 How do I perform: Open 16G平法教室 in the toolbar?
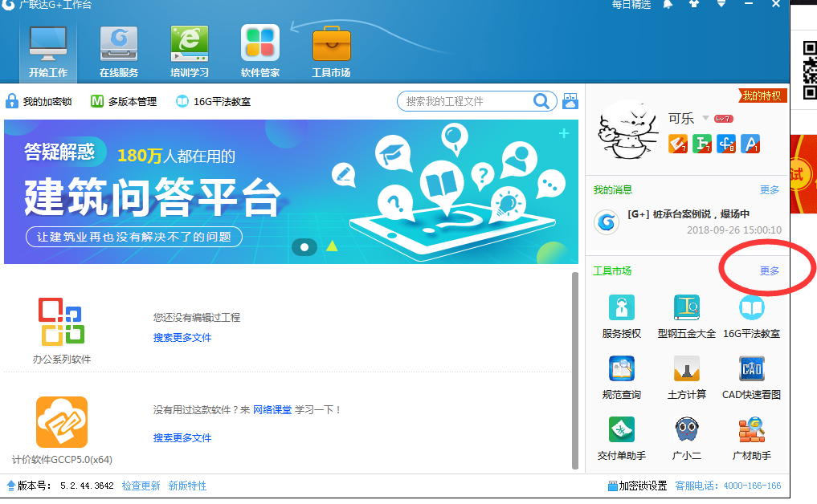click(x=213, y=101)
